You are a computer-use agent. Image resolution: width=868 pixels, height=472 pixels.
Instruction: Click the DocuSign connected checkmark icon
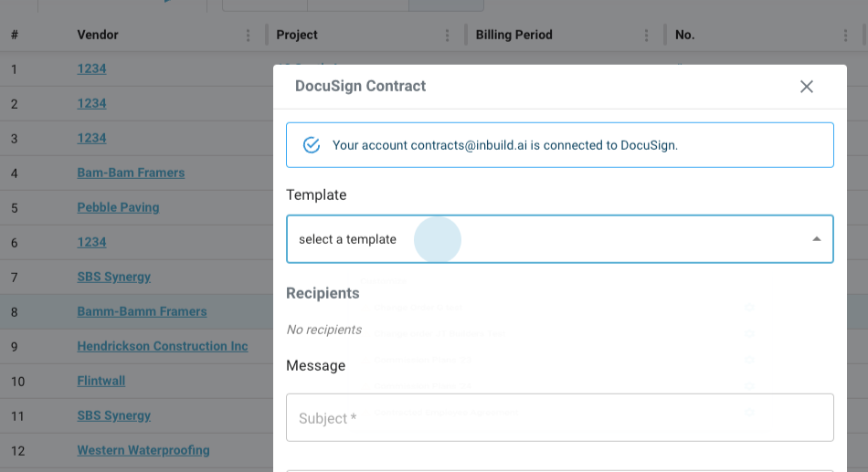click(x=312, y=145)
